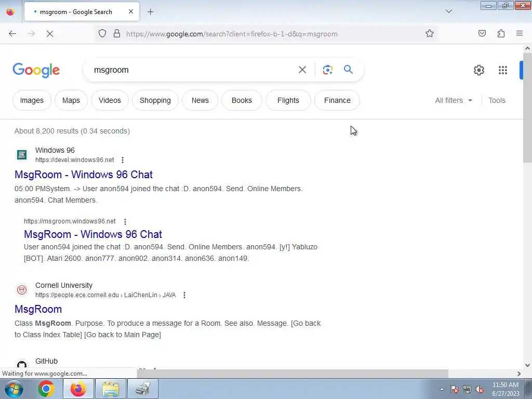
Task: Switch to Firefox in the taskbar
Action: [x=78, y=389]
